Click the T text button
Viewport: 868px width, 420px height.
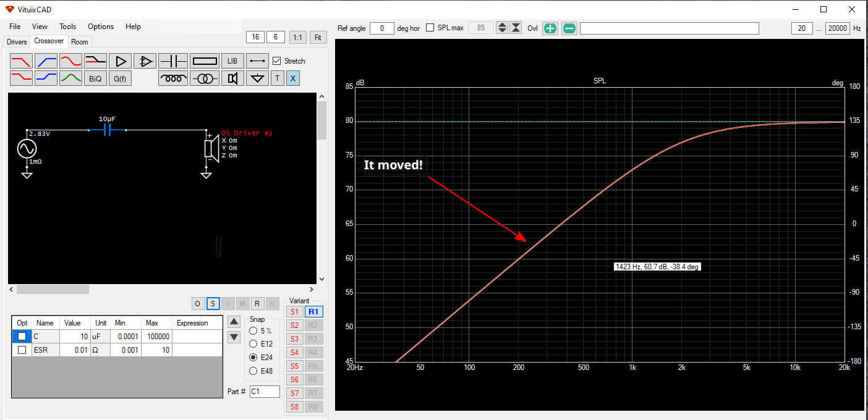tap(278, 78)
